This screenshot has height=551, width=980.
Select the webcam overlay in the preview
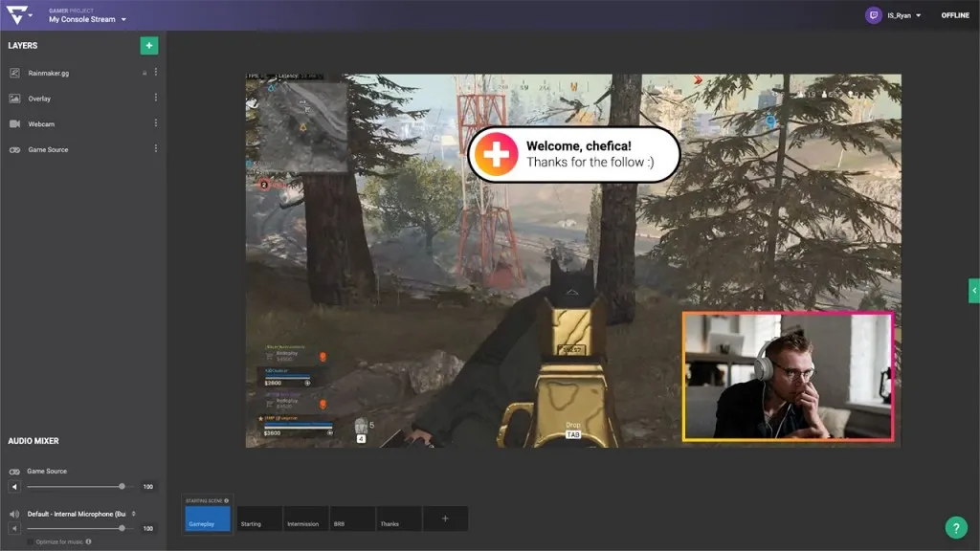point(788,377)
